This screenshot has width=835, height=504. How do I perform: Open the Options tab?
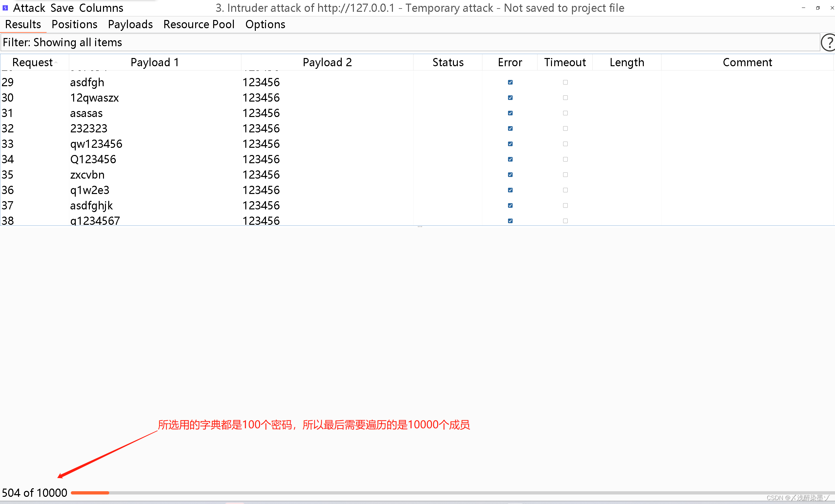point(265,24)
